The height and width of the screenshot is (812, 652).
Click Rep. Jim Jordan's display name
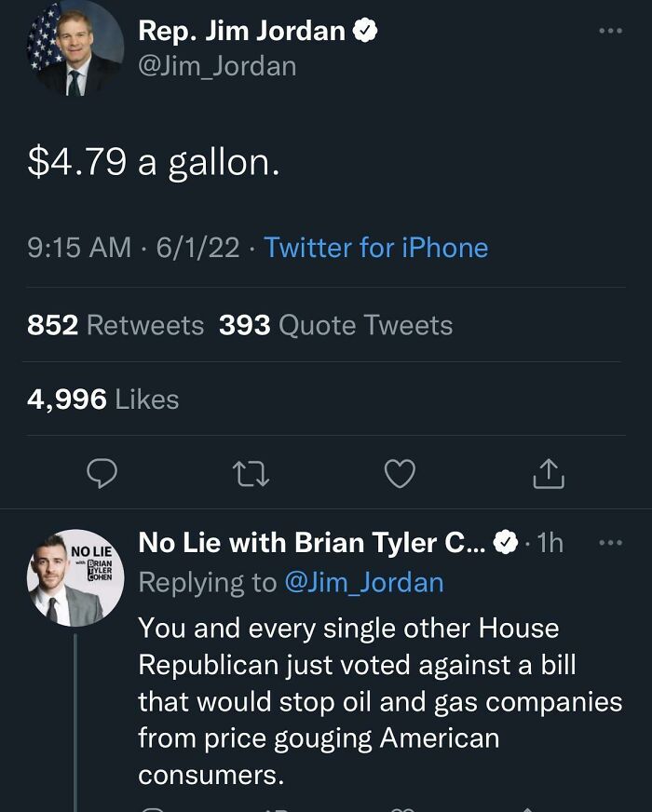pos(242,29)
